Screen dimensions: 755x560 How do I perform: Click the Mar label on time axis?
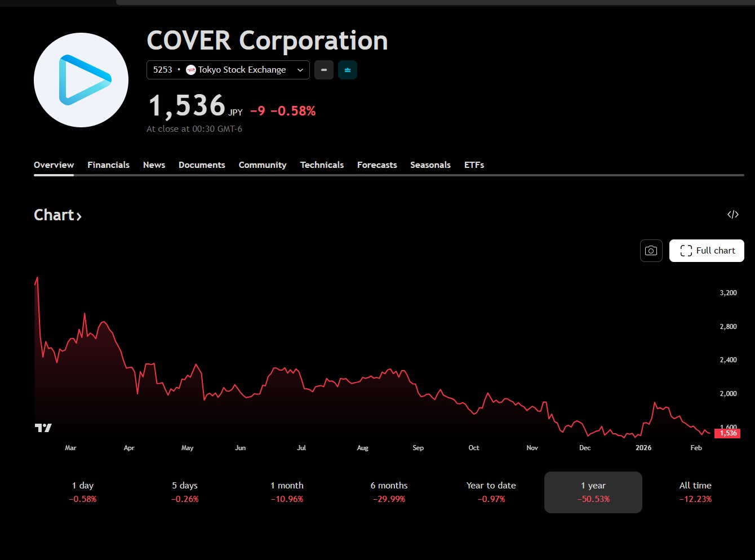pyautogui.click(x=70, y=448)
